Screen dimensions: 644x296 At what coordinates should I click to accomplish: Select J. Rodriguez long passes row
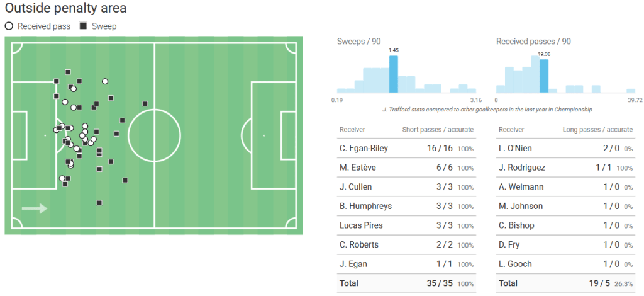coord(565,168)
